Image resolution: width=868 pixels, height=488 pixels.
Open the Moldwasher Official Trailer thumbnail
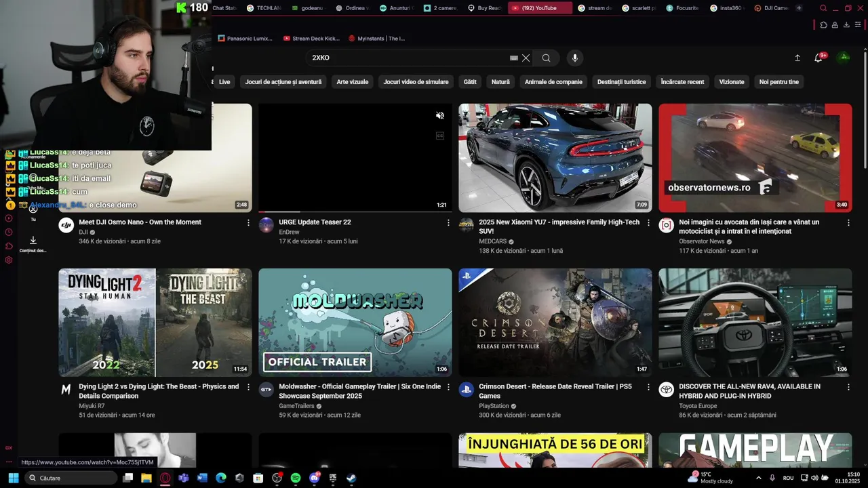[x=355, y=323]
